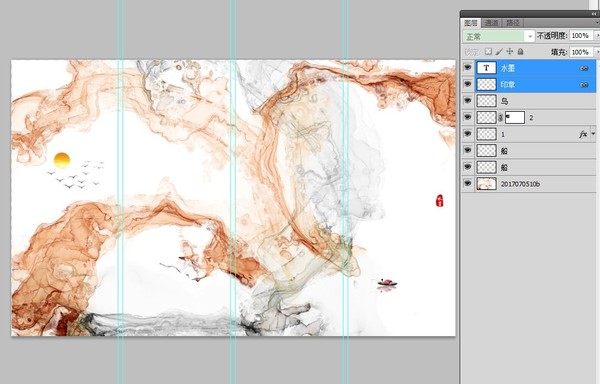Viewport: 600px width, 384px height.
Task: Open the opacity slider arrow
Action: point(597,36)
